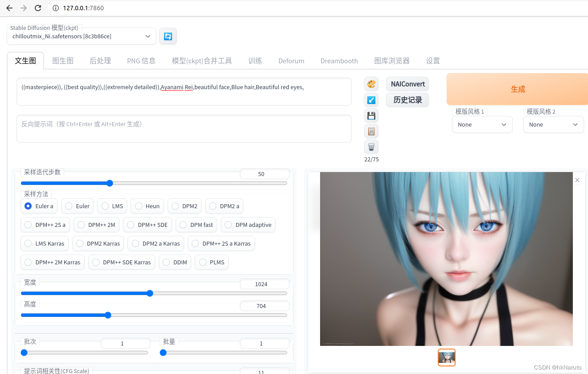Go to the 训练 tab
The width and height of the screenshot is (588, 374).
pyautogui.click(x=255, y=61)
